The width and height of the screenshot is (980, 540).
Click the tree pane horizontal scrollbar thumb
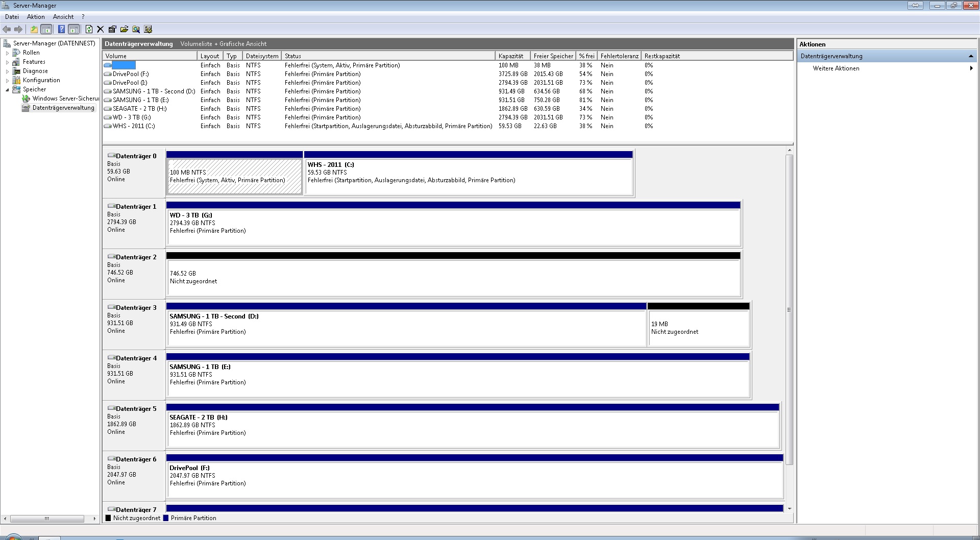coord(47,519)
